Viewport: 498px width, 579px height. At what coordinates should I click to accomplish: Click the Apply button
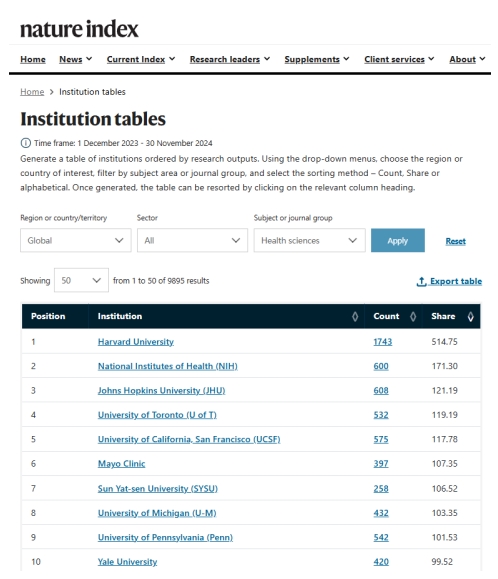[398, 240]
